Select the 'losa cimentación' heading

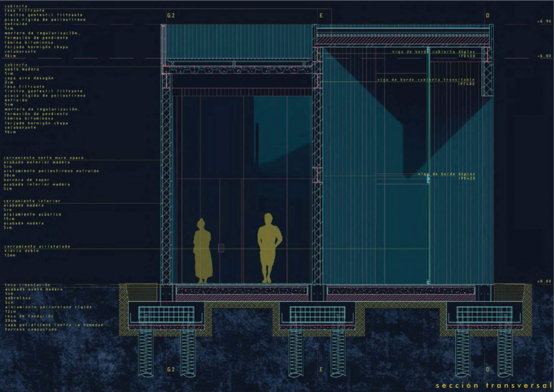[x=27, y=284]
